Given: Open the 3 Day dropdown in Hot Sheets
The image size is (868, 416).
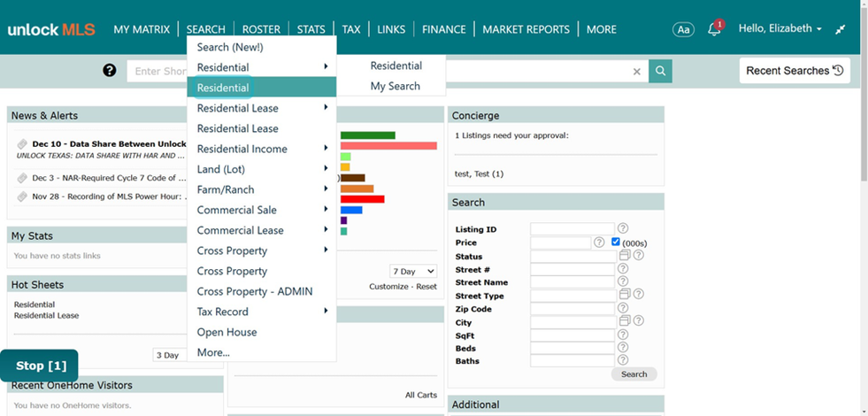Looking at the screenshot, I should (171, 355).
